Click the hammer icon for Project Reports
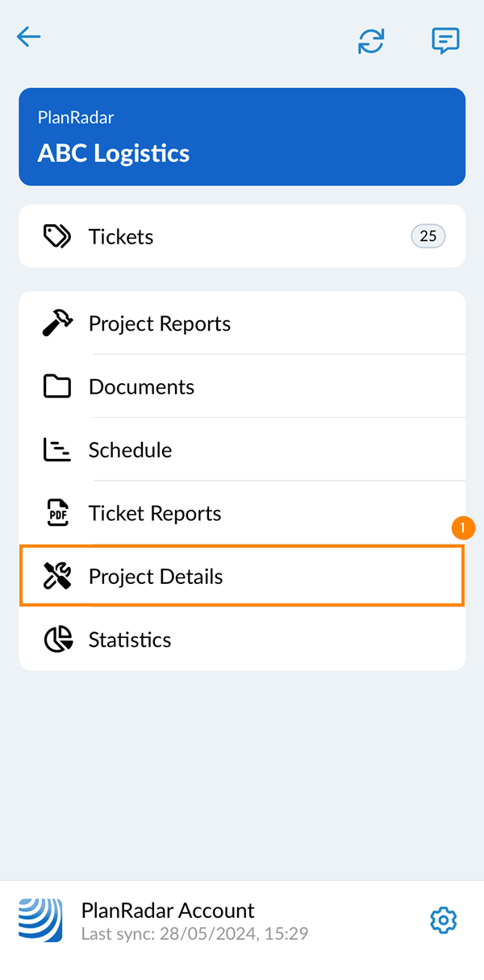484x980 pixels. pos(56,323)
